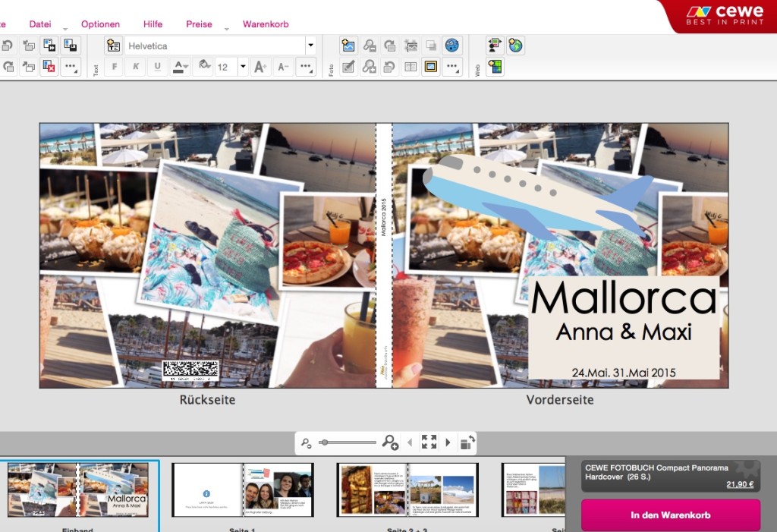
Task: Click the photo effects sparkle icon
Action: point(411,46)
